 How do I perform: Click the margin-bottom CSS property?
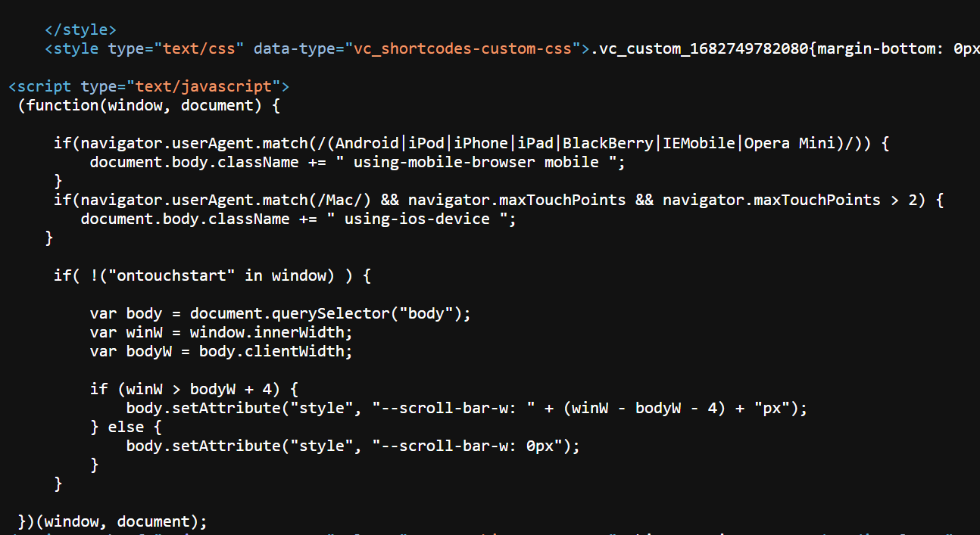pyautogui.click(x=879, y=49)
